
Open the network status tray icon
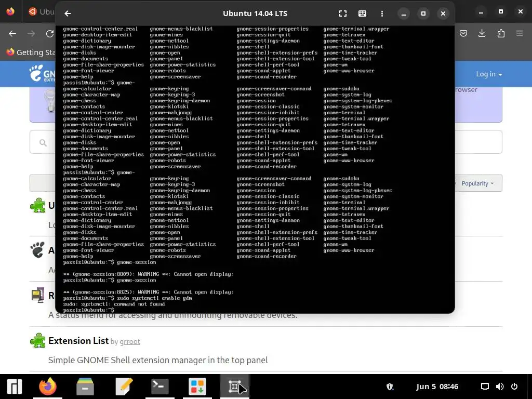coord(485,387)
